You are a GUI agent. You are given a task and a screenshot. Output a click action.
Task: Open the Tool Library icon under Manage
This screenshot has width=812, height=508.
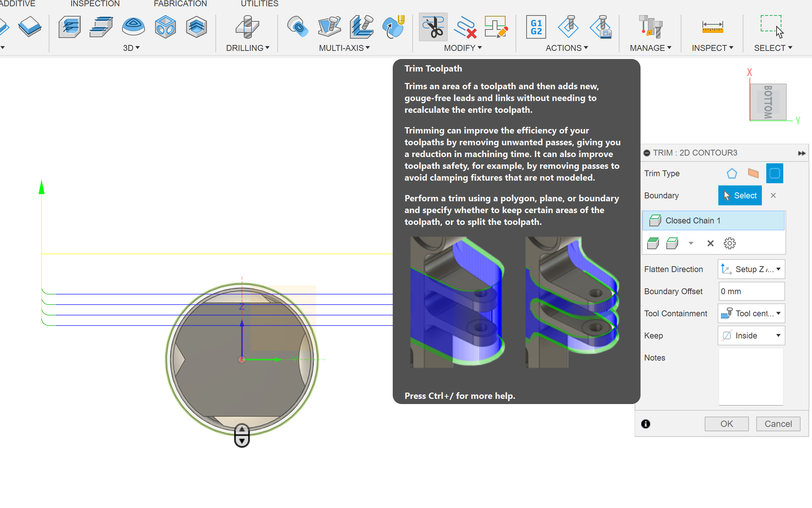[650, 27]
